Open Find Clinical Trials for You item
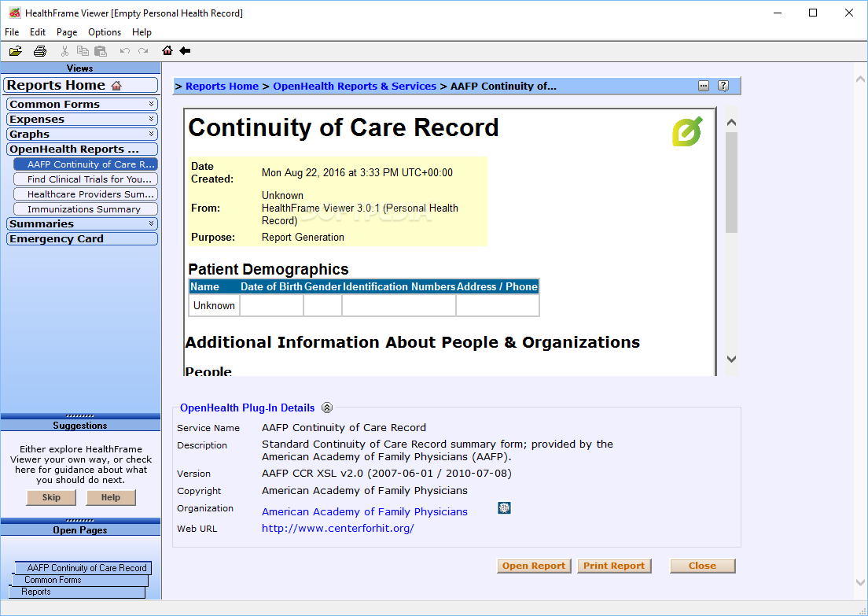Screen dimensions: 868x616 coord(85,179)
